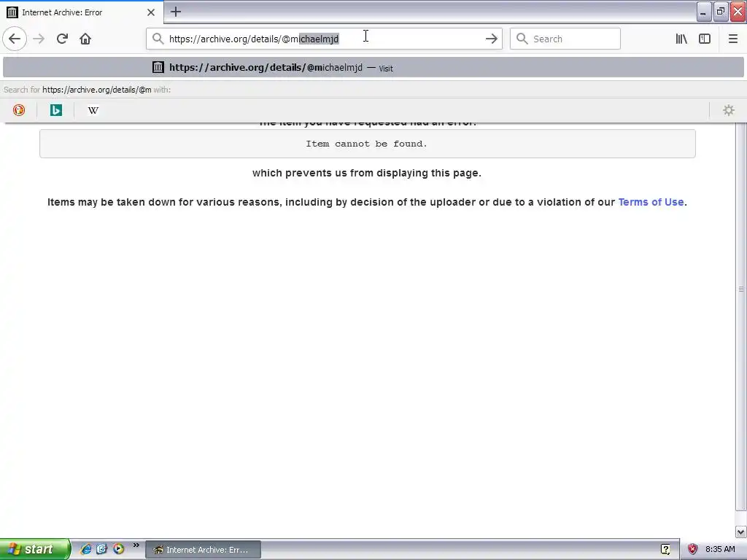Click the 8:35 AM system clock
Viewport: 747px width, 560px height.
pos(720,549)
